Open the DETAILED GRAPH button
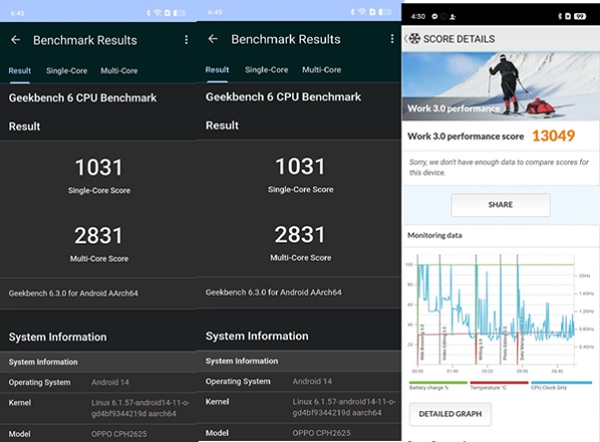The height and width of the screenshot is (442, 600). (x=450, y=413)
